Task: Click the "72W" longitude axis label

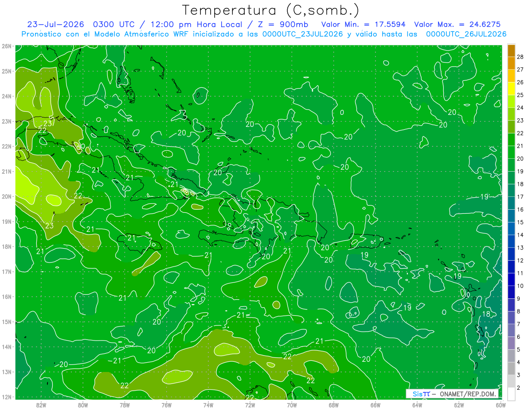Action: coord(250,405)
